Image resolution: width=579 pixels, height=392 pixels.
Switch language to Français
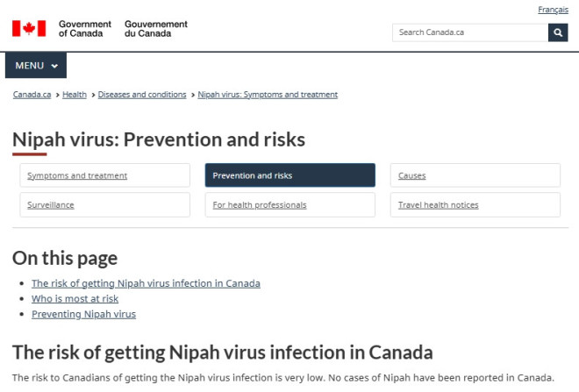[553, 9]
